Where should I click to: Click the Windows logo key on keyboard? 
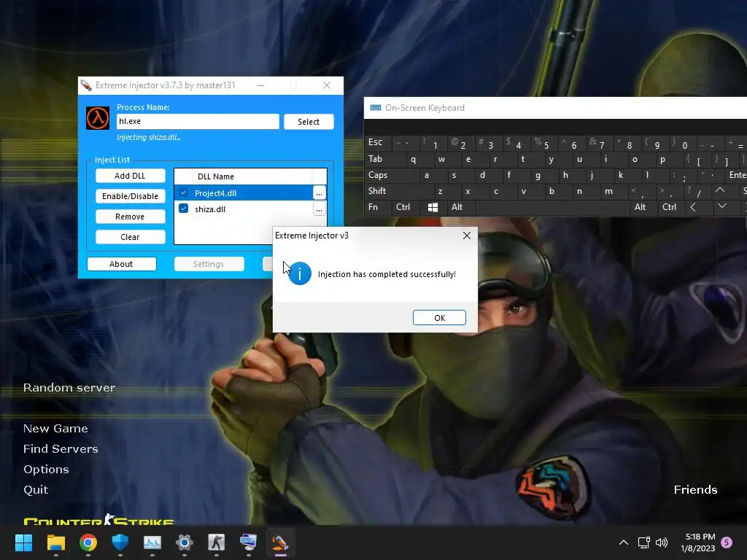coord(433,207)
